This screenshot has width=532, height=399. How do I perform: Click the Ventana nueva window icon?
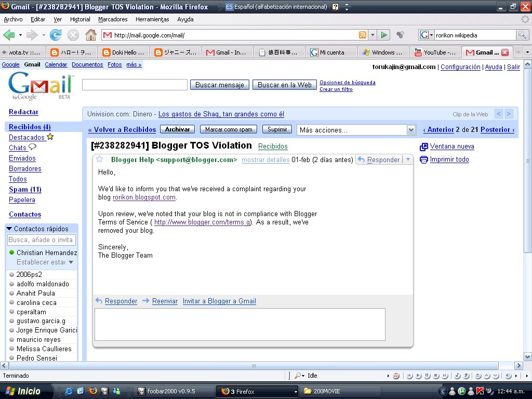(424, 147)
